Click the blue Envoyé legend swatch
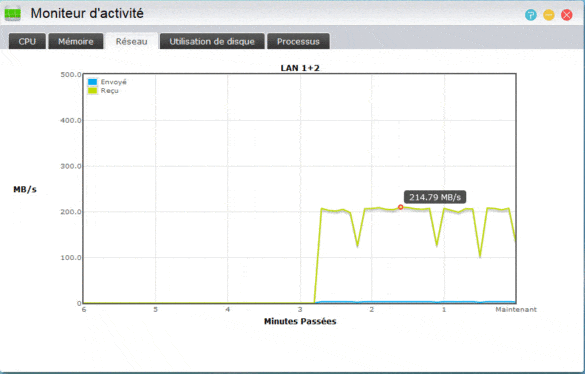585x374 pixels. (x=93, y=82)
